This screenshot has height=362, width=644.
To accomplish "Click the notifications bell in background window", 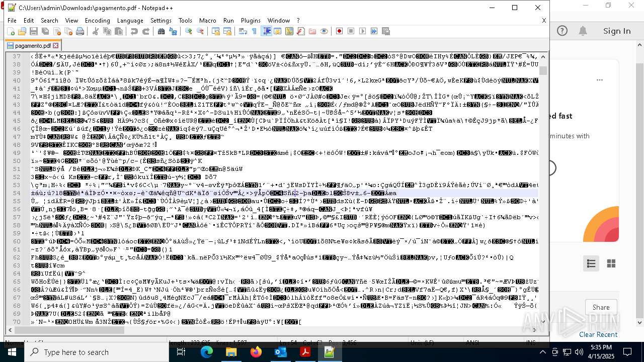I will click(x=583, y=31).
